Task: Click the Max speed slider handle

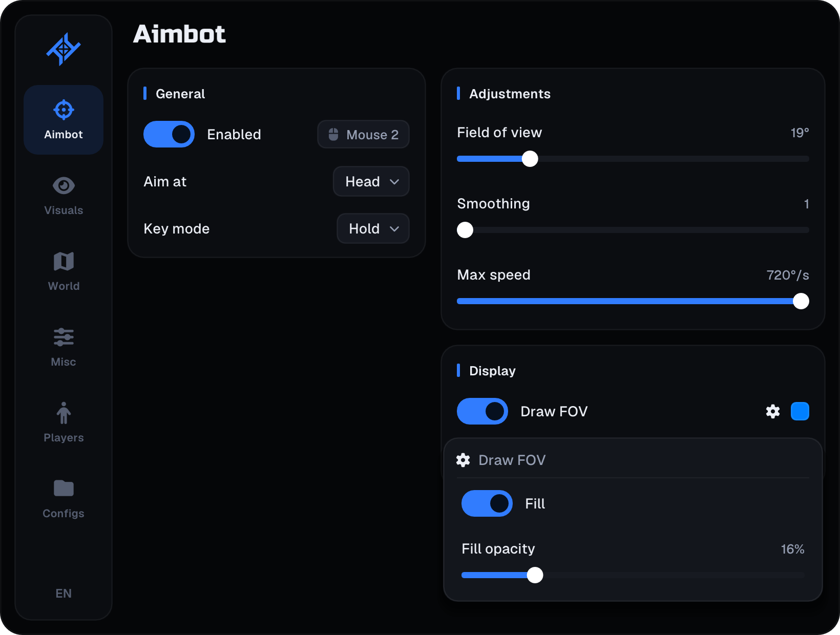Action: click(801, 301)
